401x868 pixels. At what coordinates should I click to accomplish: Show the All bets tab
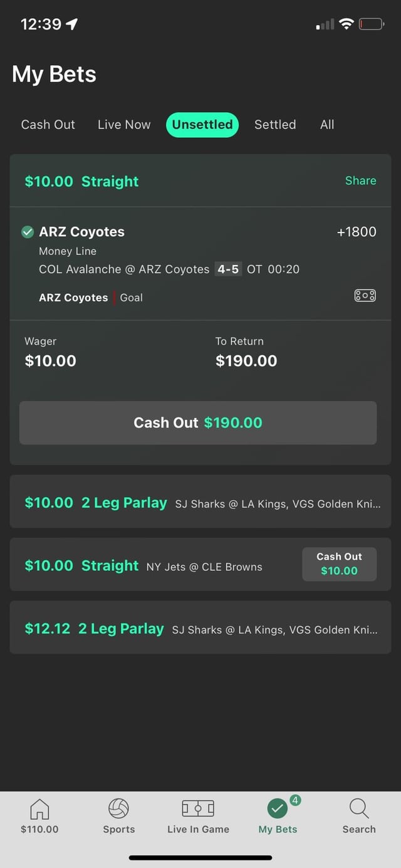tap(327, 125)
